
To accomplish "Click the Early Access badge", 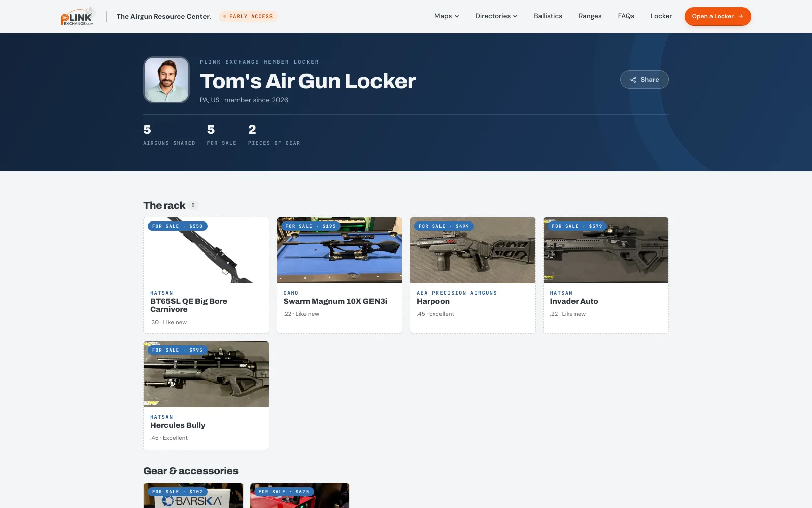I will coord(248,16).
